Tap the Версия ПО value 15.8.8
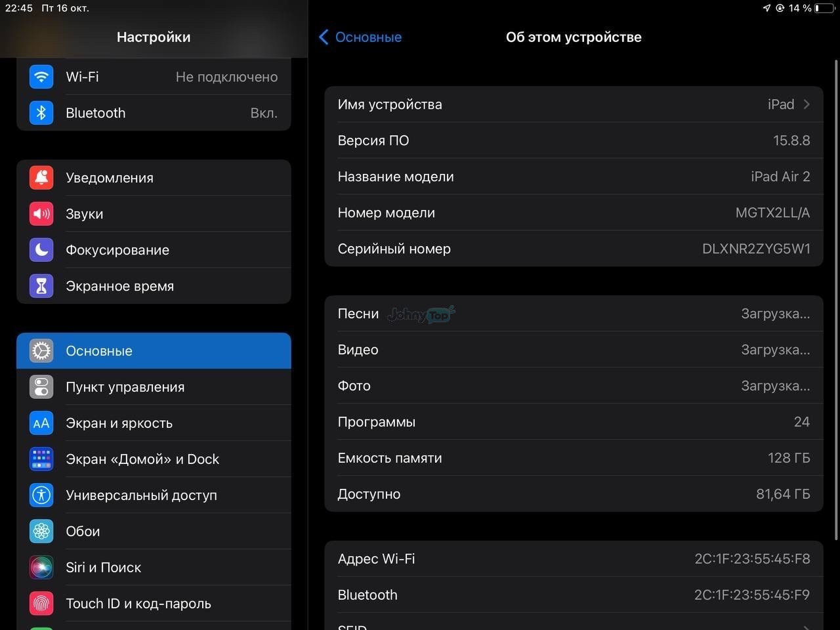 791,140
